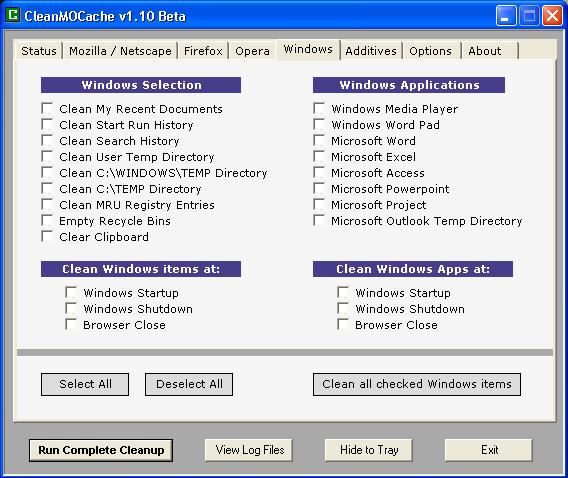Click the CleanMOCache title bar icon
Viewport: 568px width, 478px height.
point(14,15)
